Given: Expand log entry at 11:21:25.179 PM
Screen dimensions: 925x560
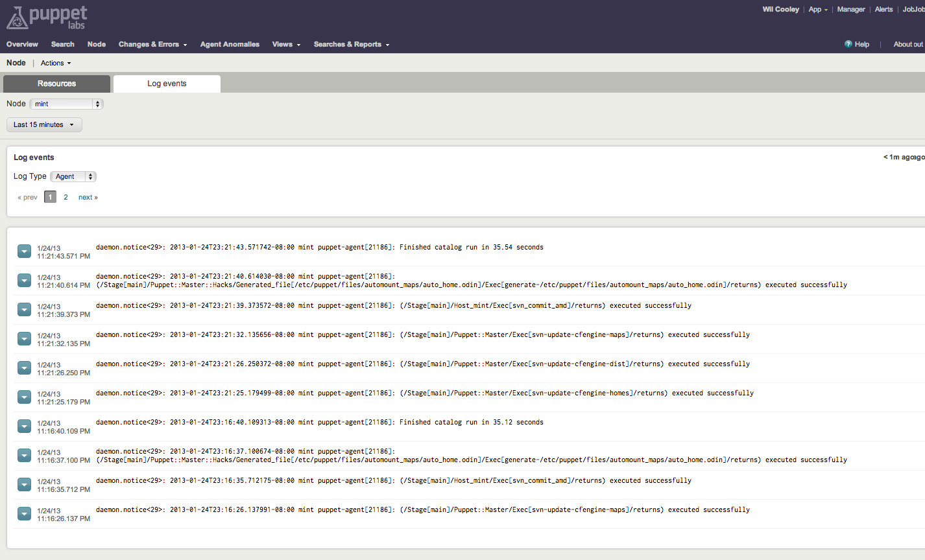Looking at the screenshot, I should [x=24, y=397].
